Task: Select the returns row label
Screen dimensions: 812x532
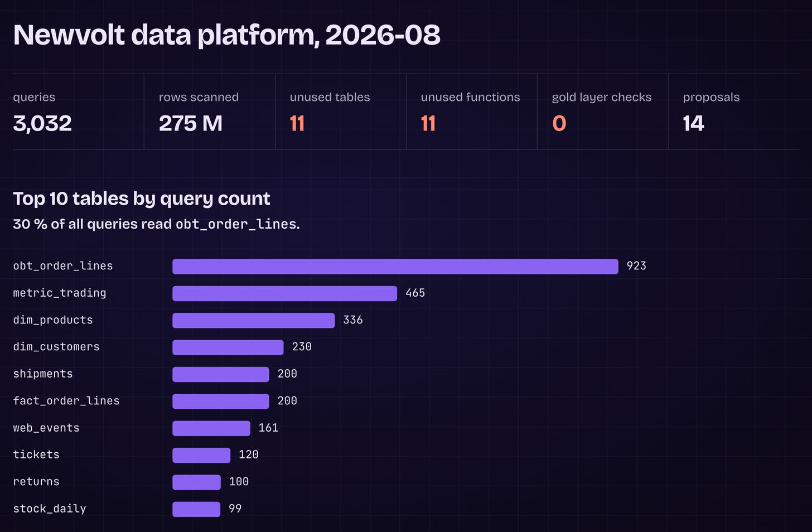Action: pos(36,482)
